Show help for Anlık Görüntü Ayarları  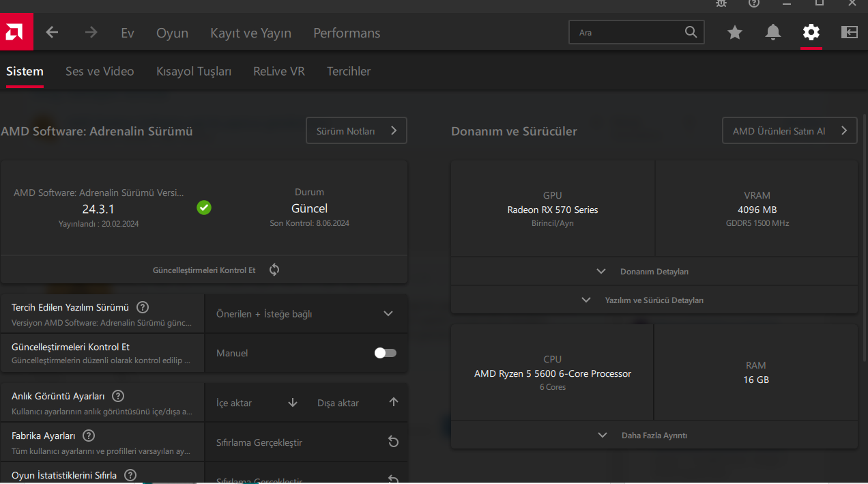point(118,396)
